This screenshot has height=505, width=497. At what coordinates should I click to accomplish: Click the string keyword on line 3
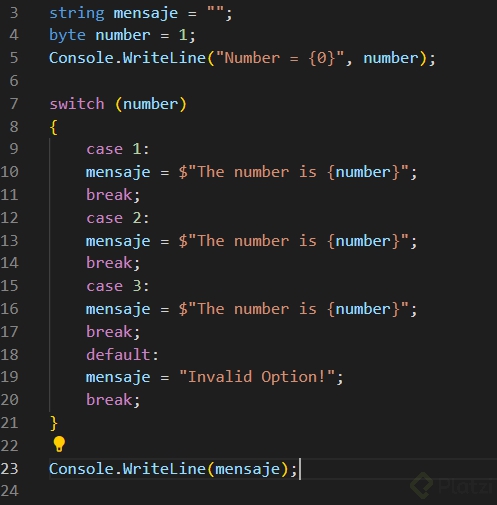(x=77, y=13)
